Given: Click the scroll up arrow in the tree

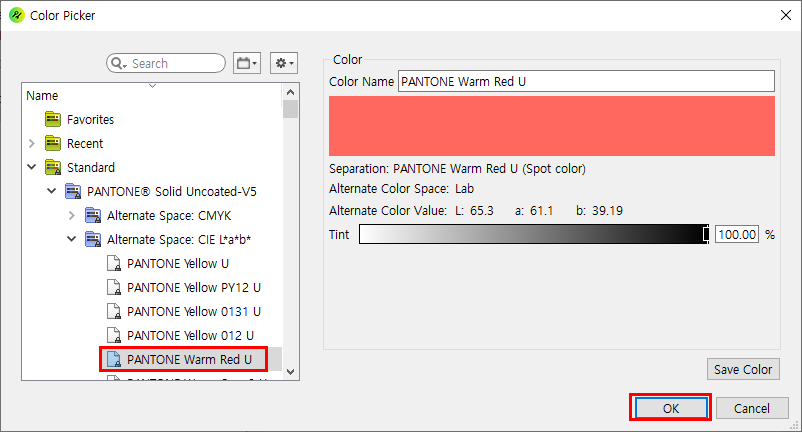Looking at the screenshot, I should point(291,93).
